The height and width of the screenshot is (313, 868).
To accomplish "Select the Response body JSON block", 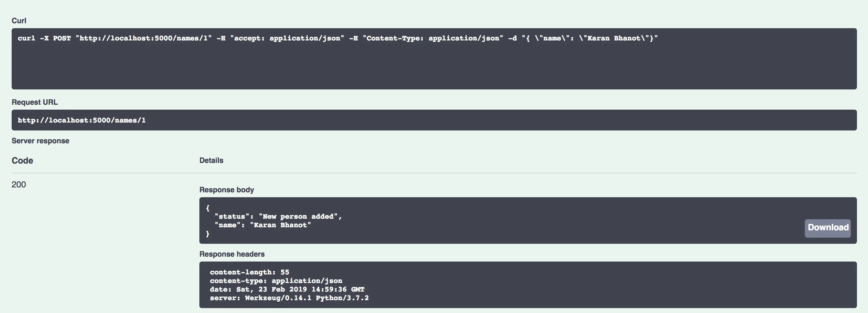I will [528, 221].
